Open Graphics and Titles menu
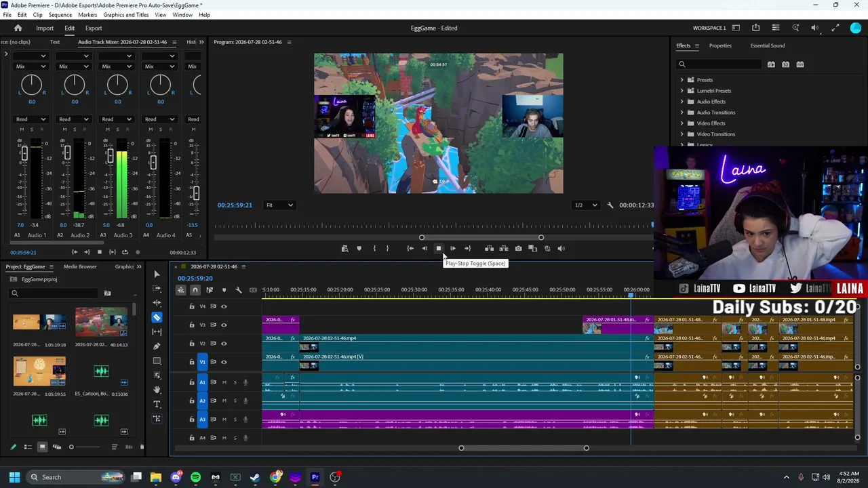 126,15
